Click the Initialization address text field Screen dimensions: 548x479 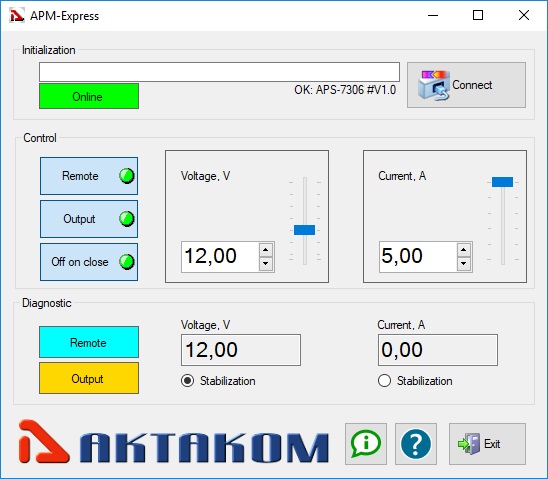pos(219,72)
